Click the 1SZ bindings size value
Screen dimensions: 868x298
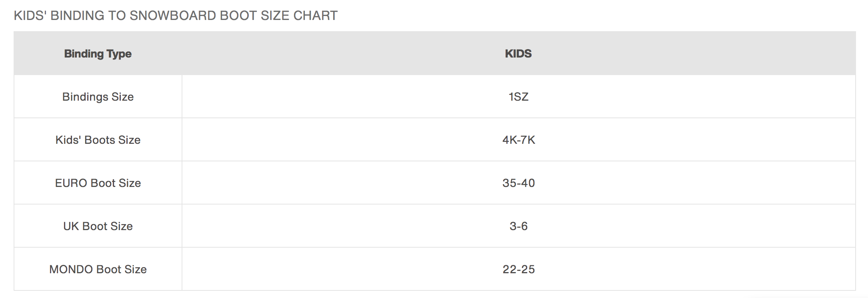[x=518, y=97]
